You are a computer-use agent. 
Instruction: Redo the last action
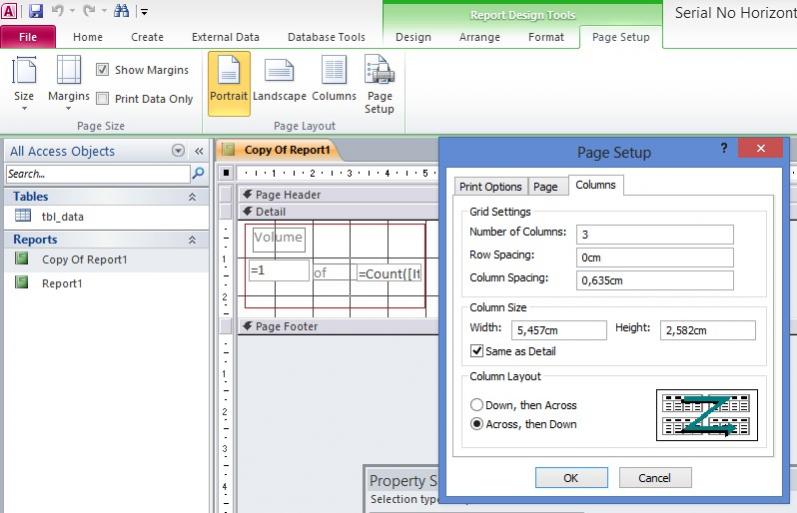89,11
